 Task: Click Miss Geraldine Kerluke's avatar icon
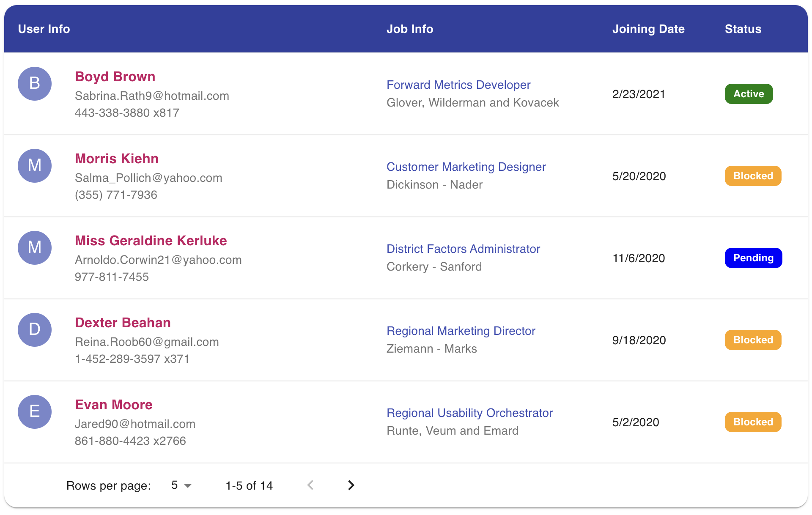pyautogui.click(x=34, y=248)
